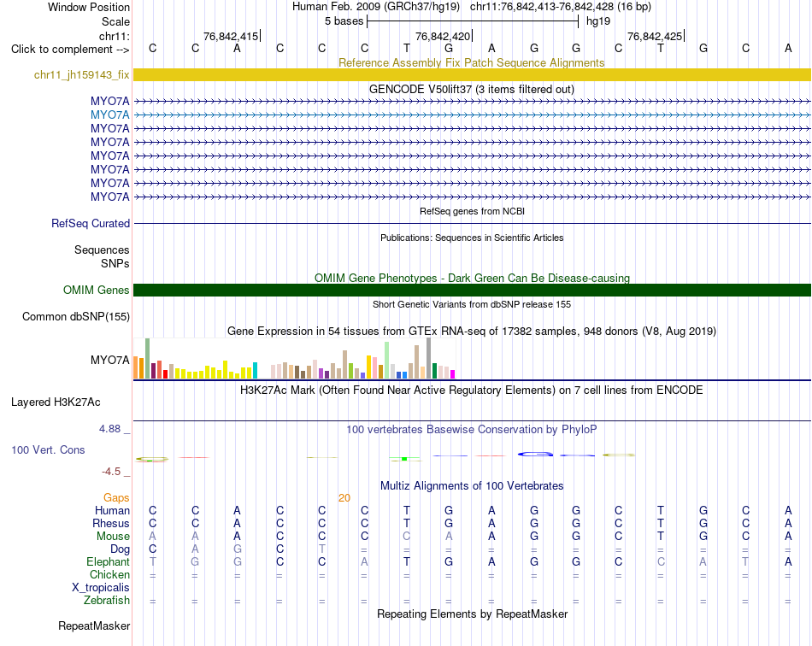Image resolution: width=812 pixels, height=646 pixels.
Task: Open the GTEx Gene Expression track title
Action: [x=471, y=331]
